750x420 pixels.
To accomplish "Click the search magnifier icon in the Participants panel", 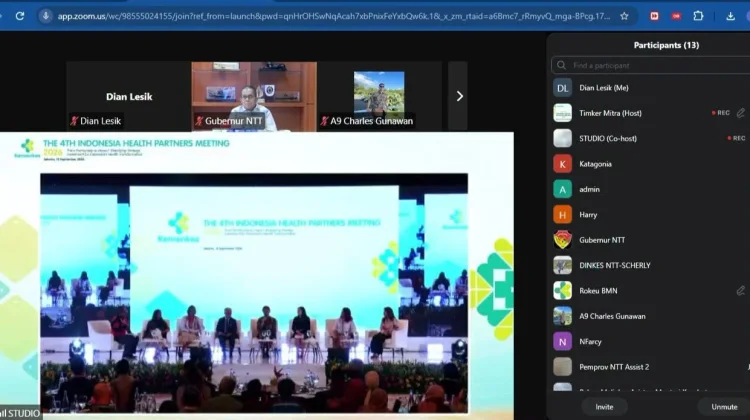I will [x=562, y=66].
